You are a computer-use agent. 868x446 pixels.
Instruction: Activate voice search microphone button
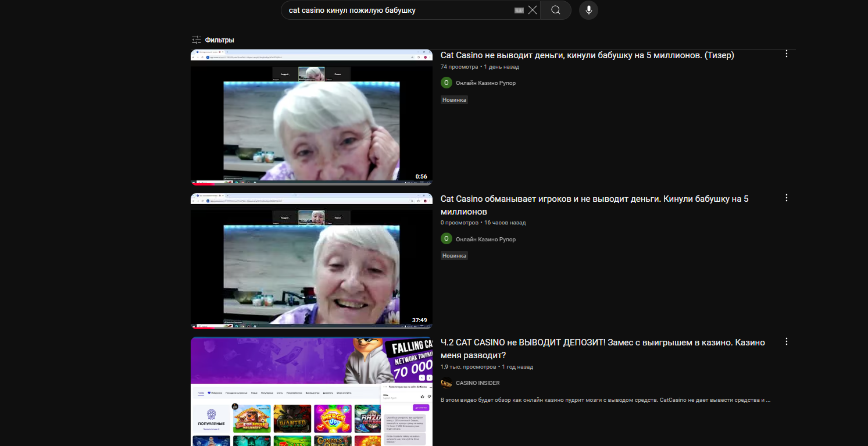click(x=588, y=10)
